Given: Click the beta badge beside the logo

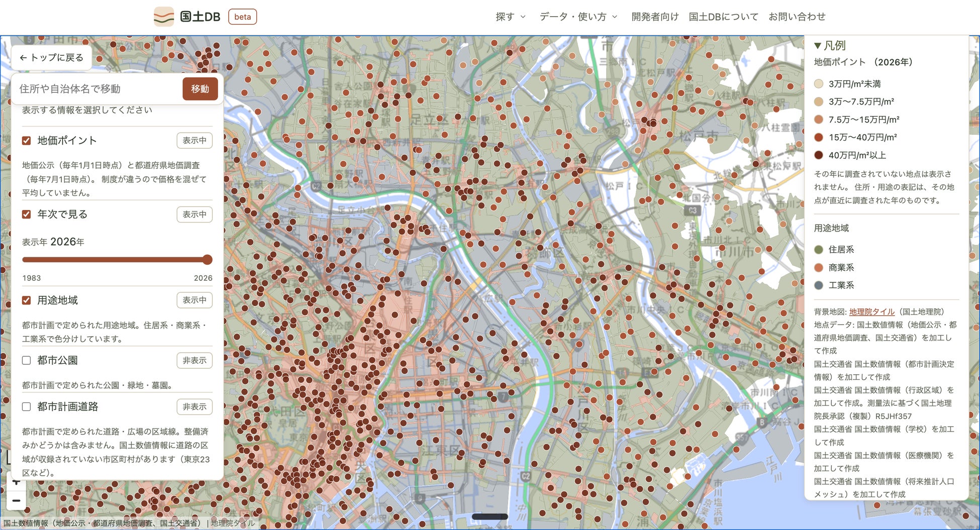Looking at the screenshot, I should 242,17.
